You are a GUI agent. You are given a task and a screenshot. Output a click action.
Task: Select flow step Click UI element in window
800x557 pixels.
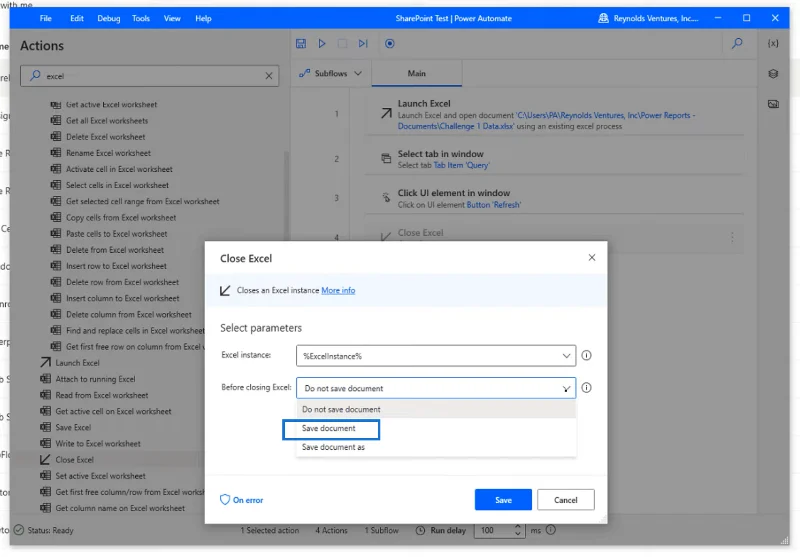[555, 198]
